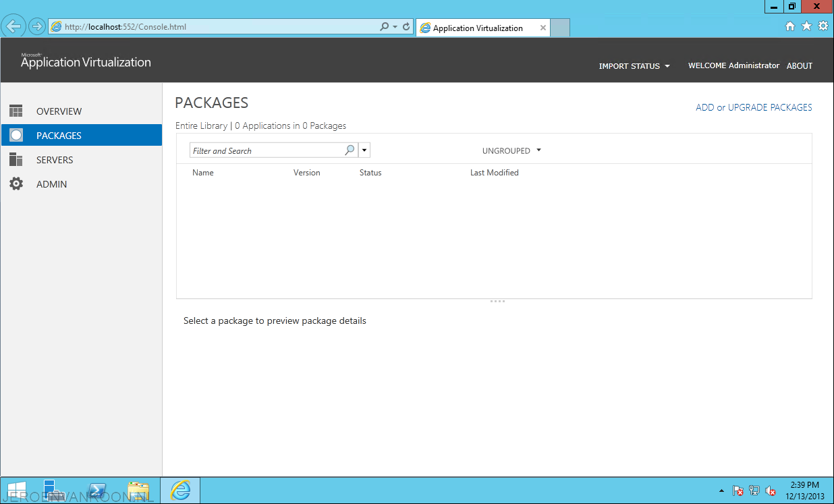
Task: Click the volume speaker tray icon
Action: click(x=771, y=491)
